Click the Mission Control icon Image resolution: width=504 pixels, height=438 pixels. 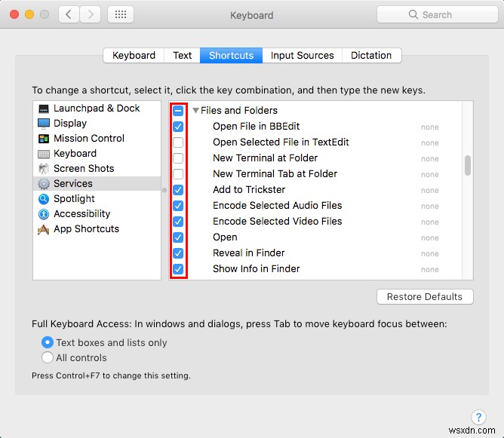[44, 139]
